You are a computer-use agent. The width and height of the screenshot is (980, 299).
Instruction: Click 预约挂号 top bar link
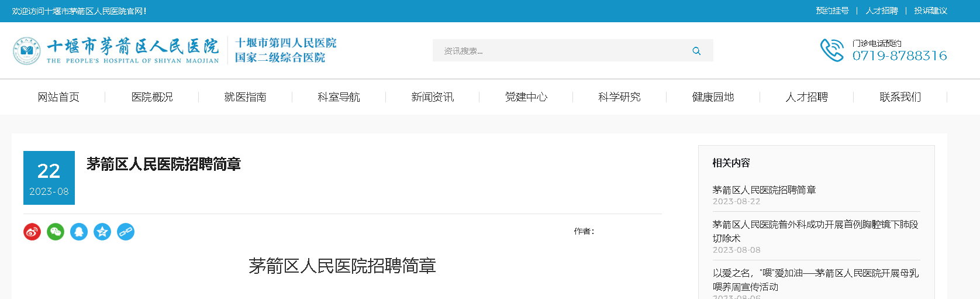(x=833, y=11)
